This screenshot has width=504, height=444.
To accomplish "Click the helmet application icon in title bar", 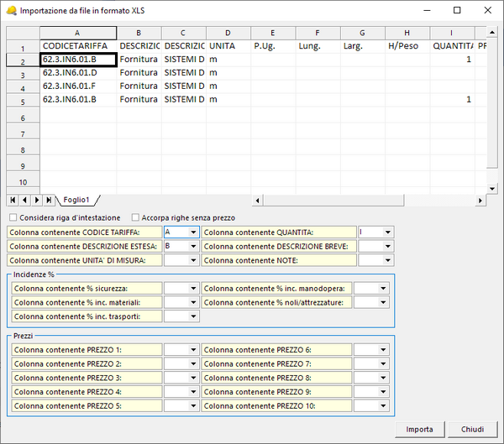I will [11, 10].
